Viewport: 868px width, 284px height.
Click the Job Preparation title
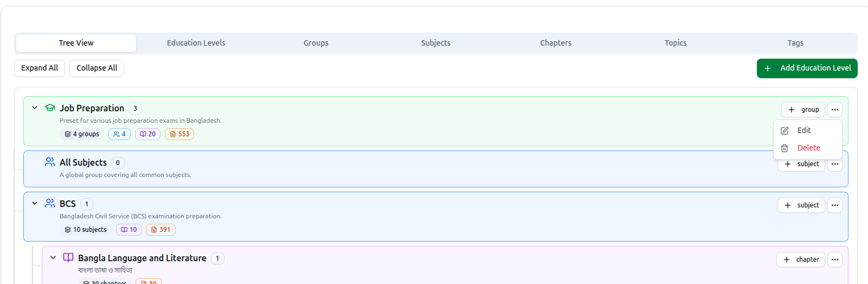tap(92, 108)
